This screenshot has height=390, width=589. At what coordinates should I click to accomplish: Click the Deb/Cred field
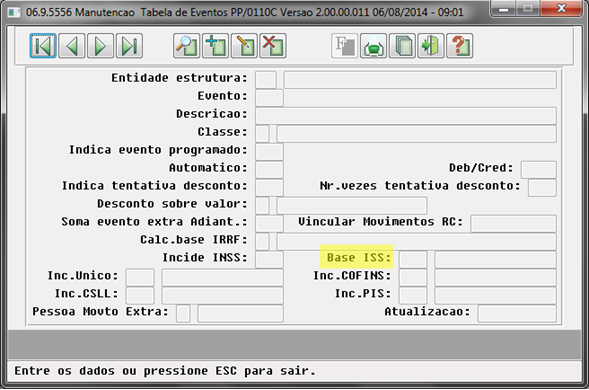(x=539, y=170)
